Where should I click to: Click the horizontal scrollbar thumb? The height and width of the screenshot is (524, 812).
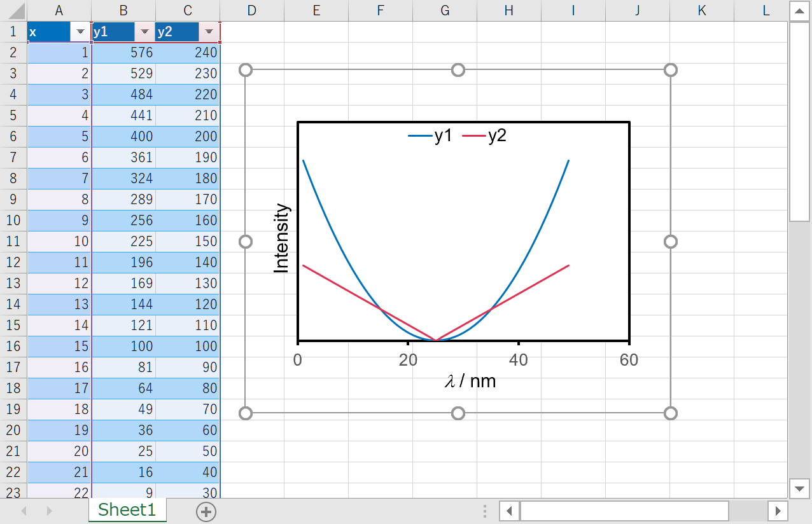coord(624,511)
